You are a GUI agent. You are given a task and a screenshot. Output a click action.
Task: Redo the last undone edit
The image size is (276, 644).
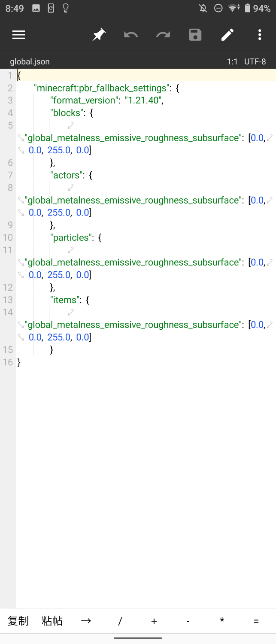[163, 35]
